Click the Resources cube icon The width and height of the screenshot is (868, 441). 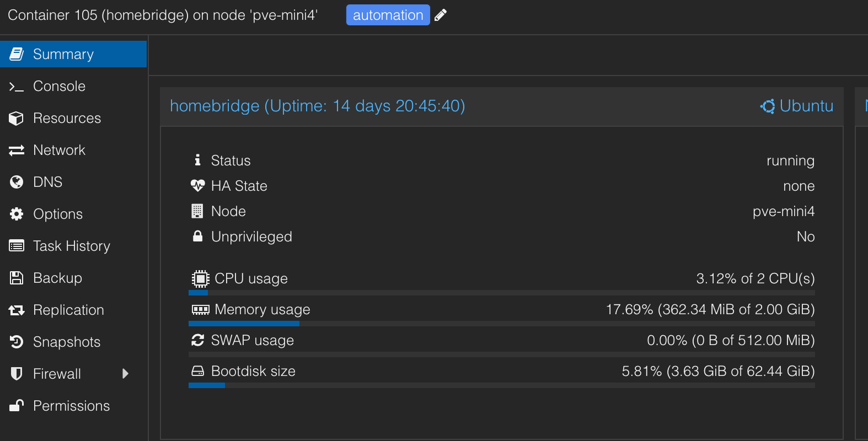pos(17,119)
